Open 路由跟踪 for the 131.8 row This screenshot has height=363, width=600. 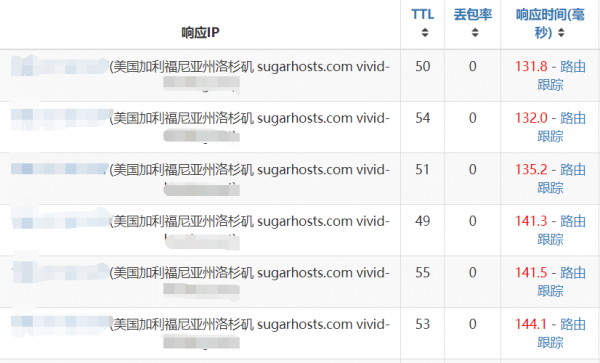[x=561, y=75]
